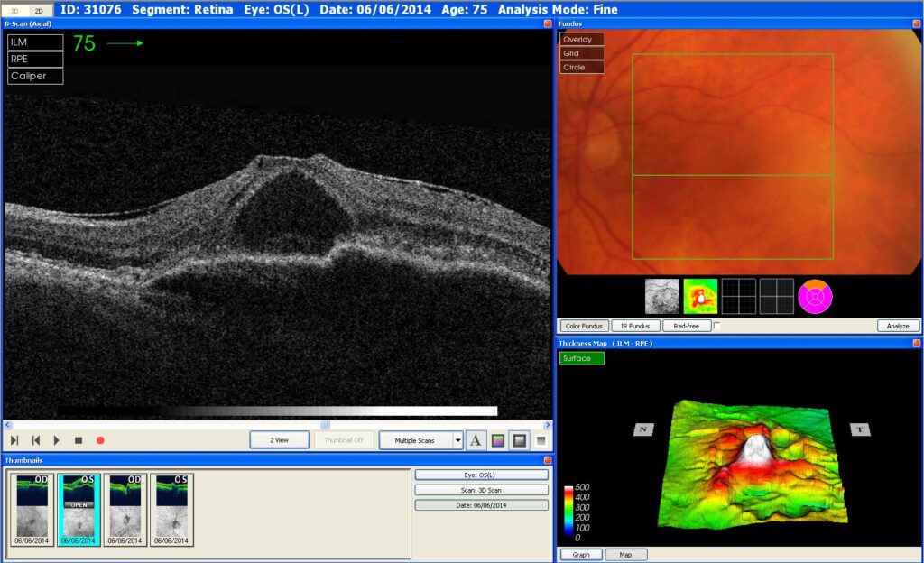Tick the checkbox next to Red-free

717,326
